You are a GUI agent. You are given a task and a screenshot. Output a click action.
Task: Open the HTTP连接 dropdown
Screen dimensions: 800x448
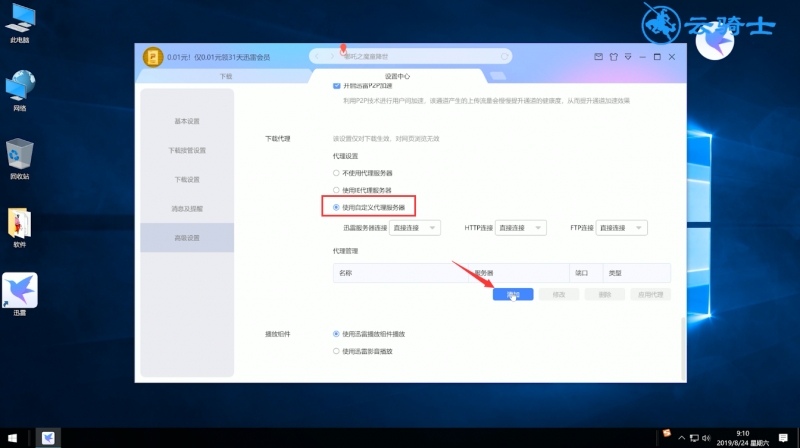coord(520,228)
